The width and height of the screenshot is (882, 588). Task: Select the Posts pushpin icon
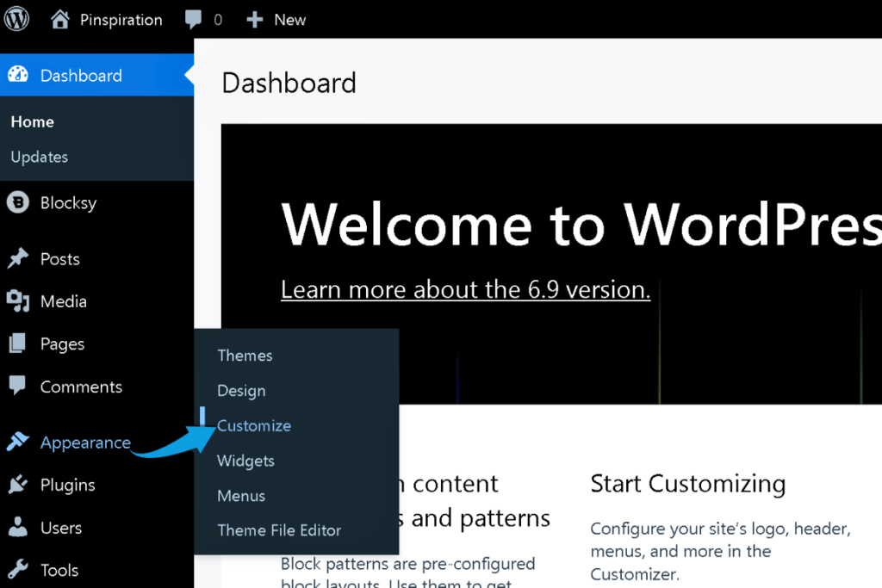pyautogui.click(x=19, y=258)
